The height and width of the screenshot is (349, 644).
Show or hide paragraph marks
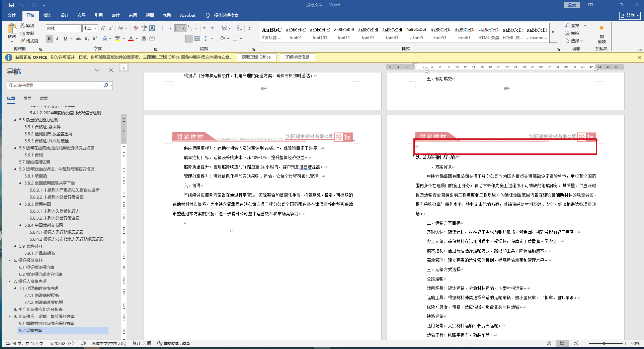(250, 28)
